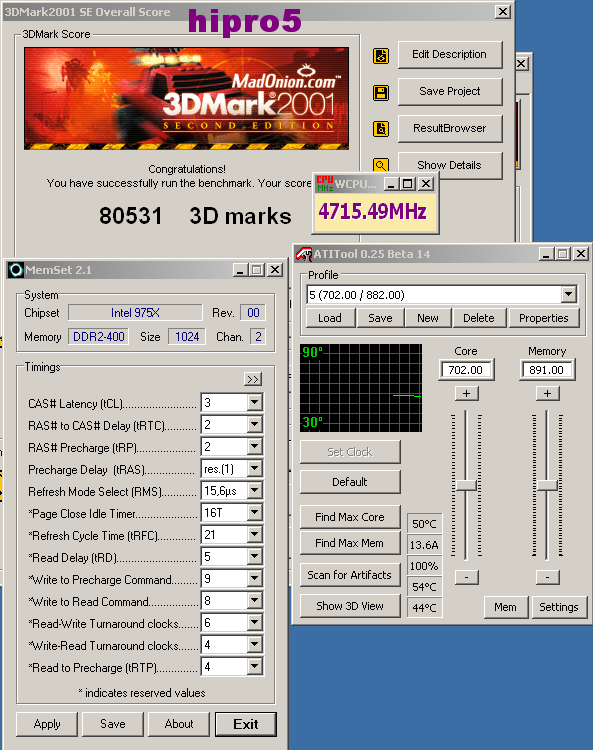Open RAS# to CAS# Delay dropdown
The image size is (593, 750).
(255, 424)
